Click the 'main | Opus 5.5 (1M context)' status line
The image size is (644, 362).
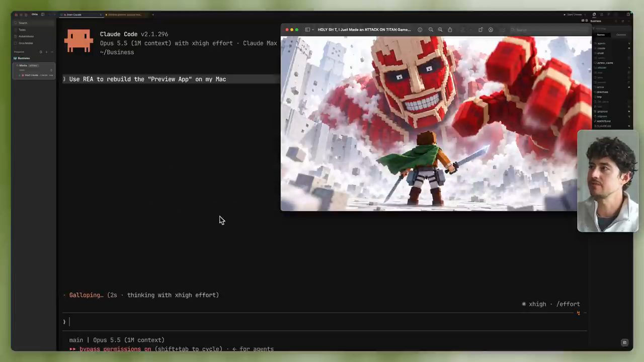[117, 340]
